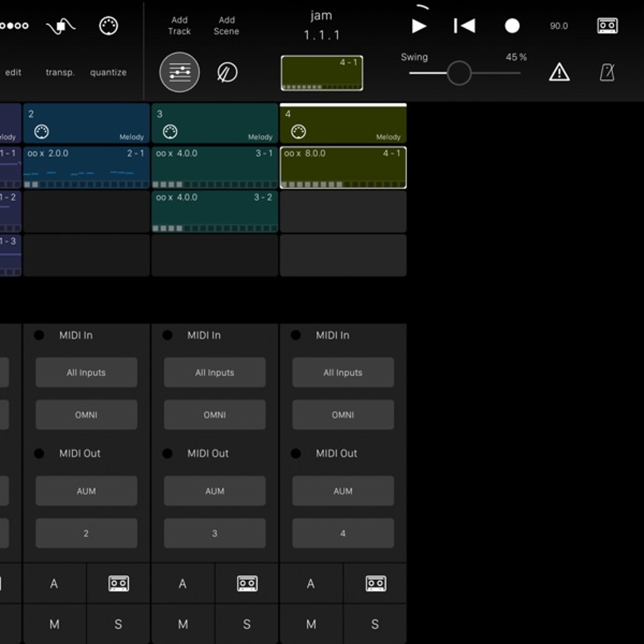
Task: Toggle track 4 A button
Action: point(311,583)
